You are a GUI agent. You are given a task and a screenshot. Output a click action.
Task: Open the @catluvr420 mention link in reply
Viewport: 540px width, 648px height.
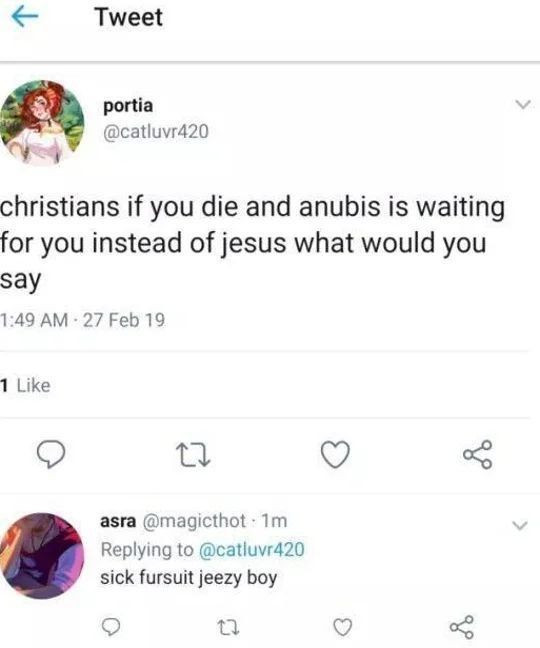point(252,550)
